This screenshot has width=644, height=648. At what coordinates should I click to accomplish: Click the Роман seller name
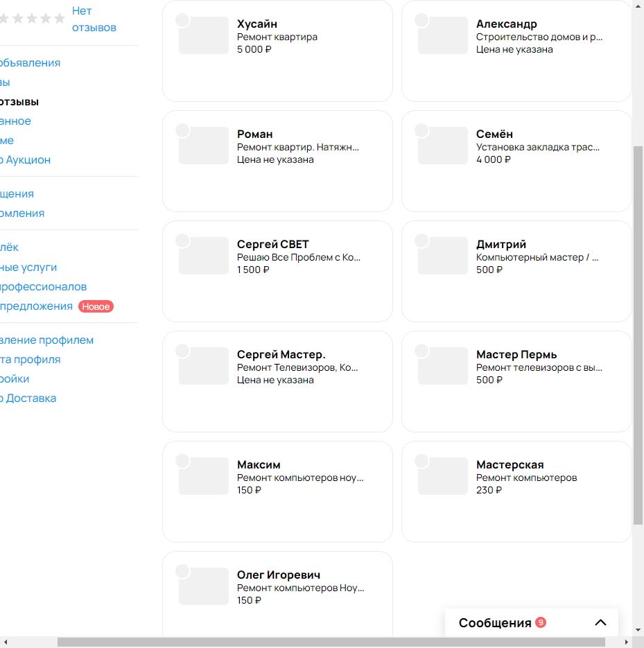254,134
